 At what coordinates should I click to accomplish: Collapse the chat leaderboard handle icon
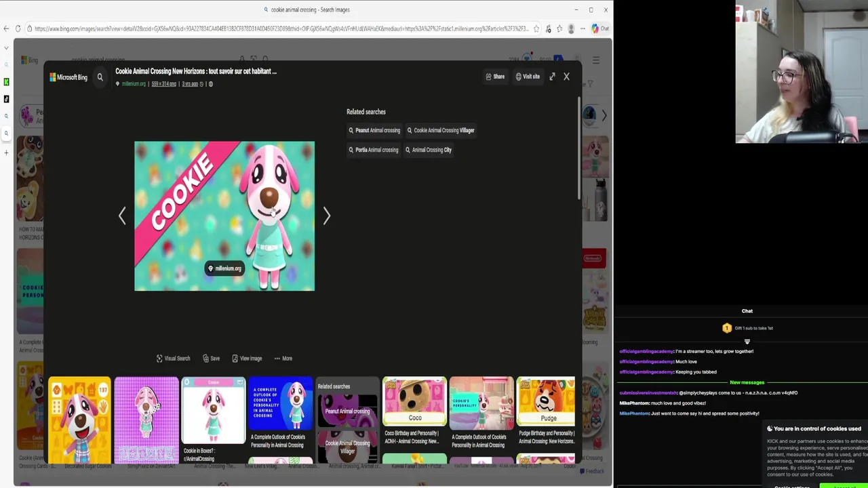pyautogui.click(x=747, y=342)
